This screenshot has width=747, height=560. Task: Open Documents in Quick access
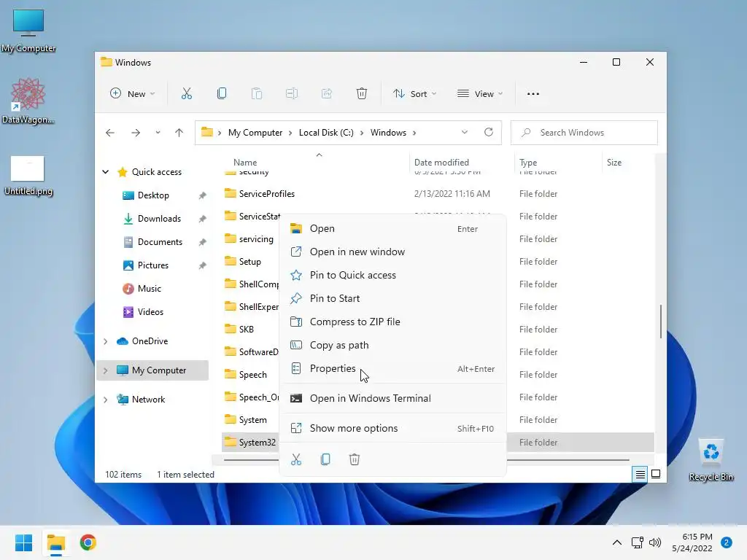coord(160,242)
